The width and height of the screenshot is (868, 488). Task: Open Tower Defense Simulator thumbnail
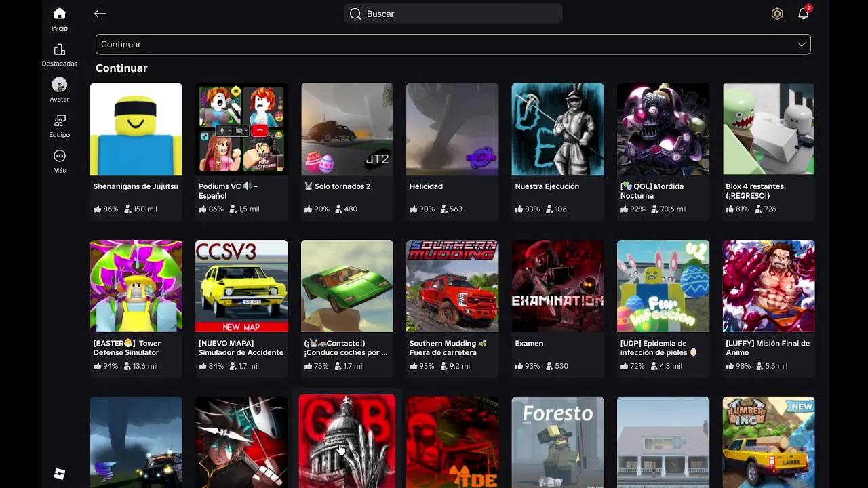click(x=136, y=286)
